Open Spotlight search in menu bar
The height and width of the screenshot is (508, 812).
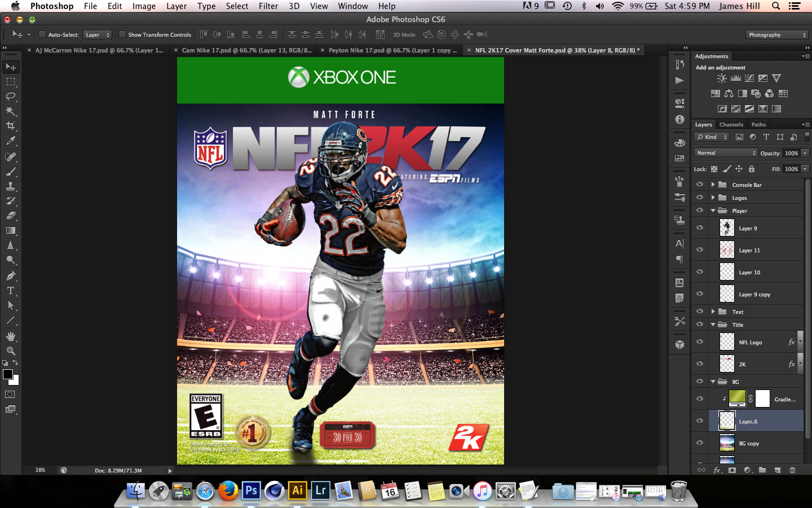point(776,6)
